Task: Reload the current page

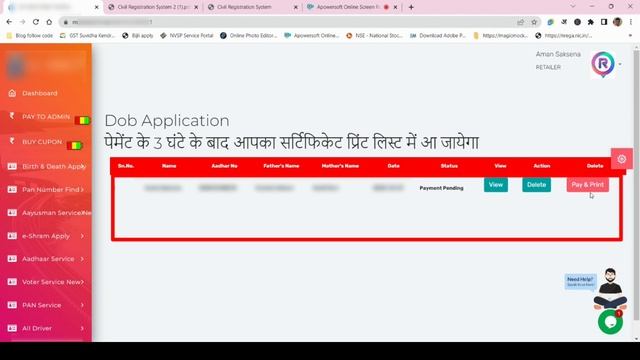Action: [36, 22]
